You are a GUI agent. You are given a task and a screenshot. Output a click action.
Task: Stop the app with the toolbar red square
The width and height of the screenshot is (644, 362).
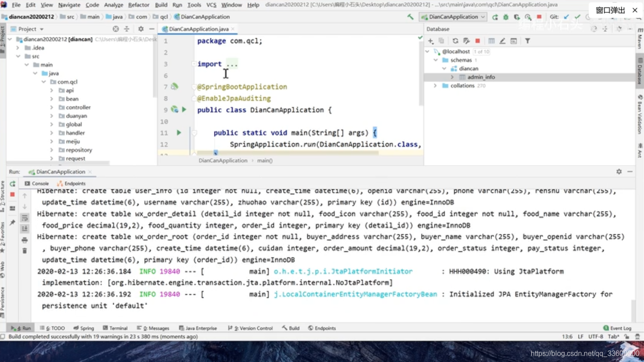click(539, 17)
